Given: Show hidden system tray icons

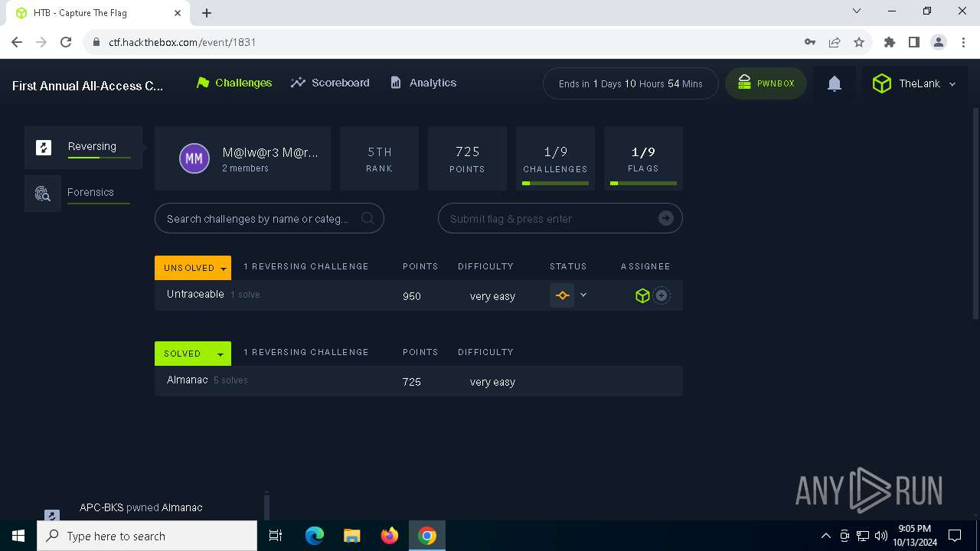Looking at the screenshot, I should tap(825, 536).
